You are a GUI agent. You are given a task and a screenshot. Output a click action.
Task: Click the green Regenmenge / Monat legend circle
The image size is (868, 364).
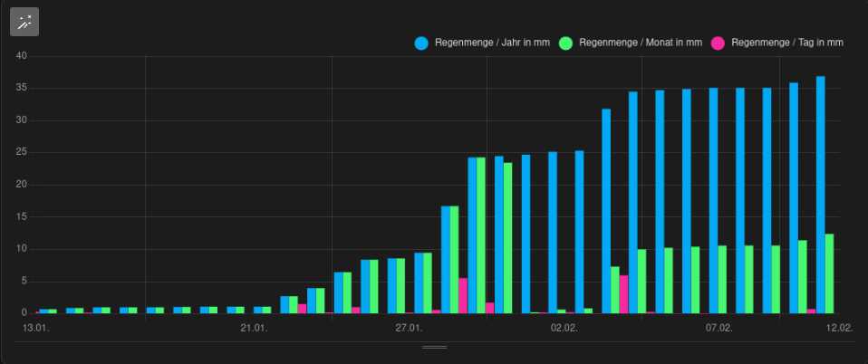coord(565,43)
